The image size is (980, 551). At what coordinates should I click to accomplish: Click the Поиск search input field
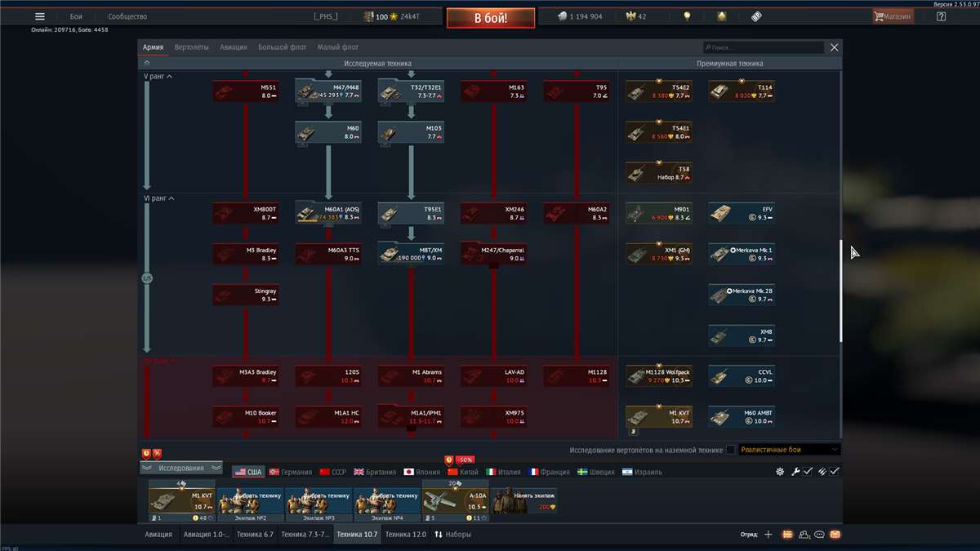(764, 47)
